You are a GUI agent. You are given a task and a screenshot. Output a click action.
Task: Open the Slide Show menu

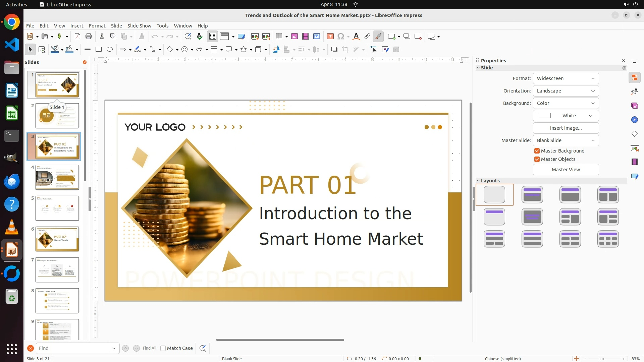click(x=139, y=26)
